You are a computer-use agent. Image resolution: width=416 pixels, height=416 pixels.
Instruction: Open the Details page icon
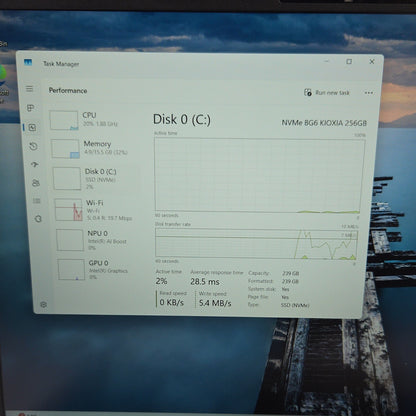click(37, 201)
